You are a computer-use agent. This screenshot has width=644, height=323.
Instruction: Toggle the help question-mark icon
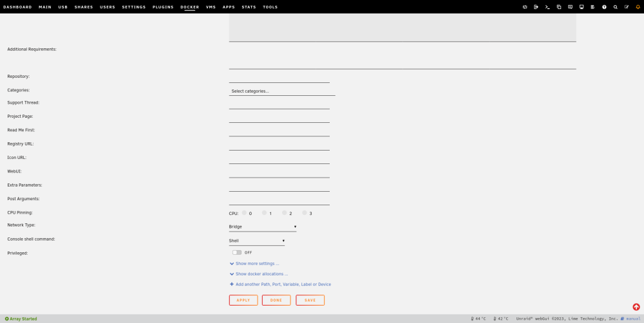tap(604, 7)
